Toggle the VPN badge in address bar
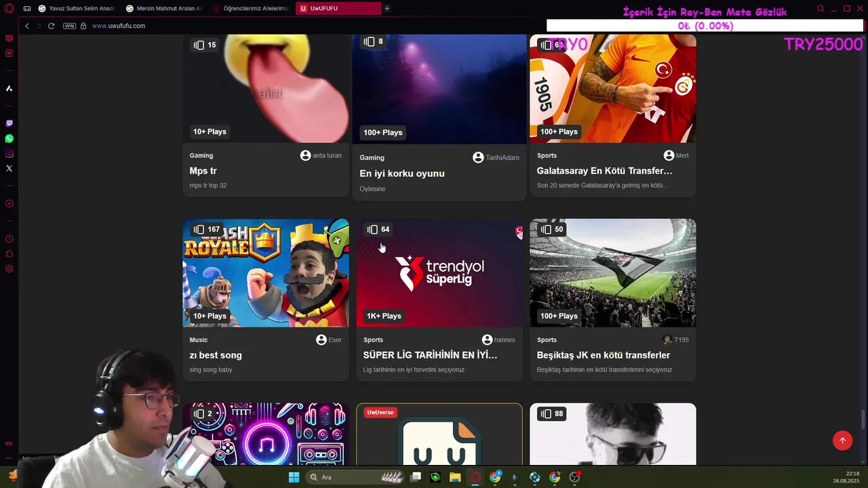 pos(69,26)
